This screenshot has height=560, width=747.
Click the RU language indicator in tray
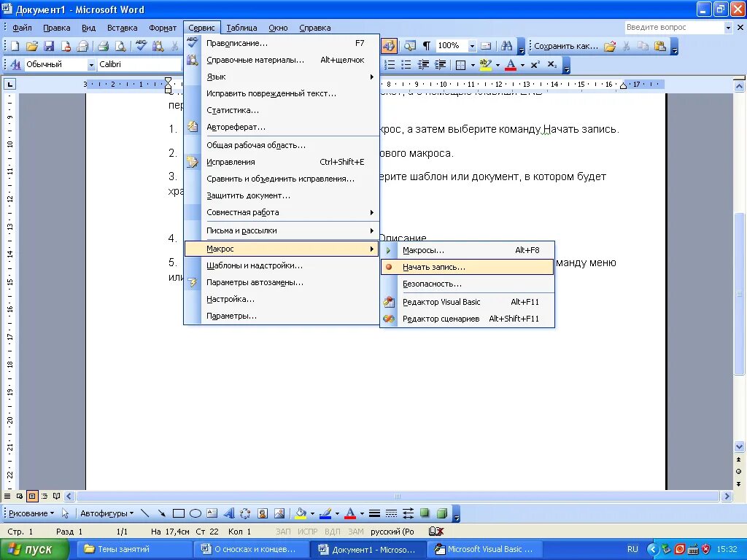pyautogui.click(x=632, y=550)
